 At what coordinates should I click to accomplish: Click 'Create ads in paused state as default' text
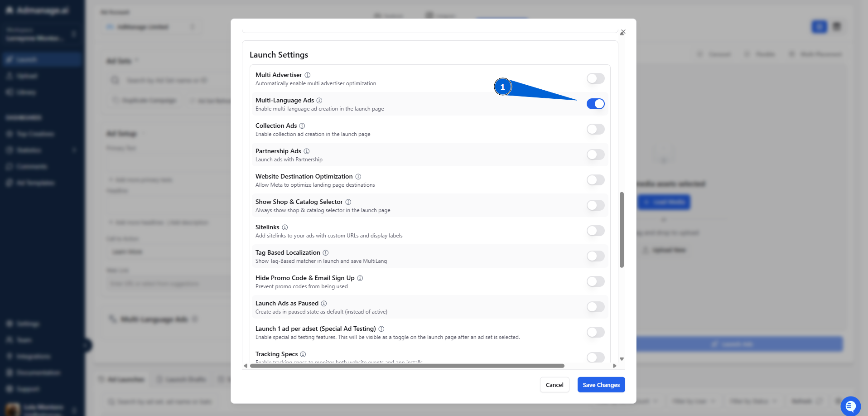(321, 312)
